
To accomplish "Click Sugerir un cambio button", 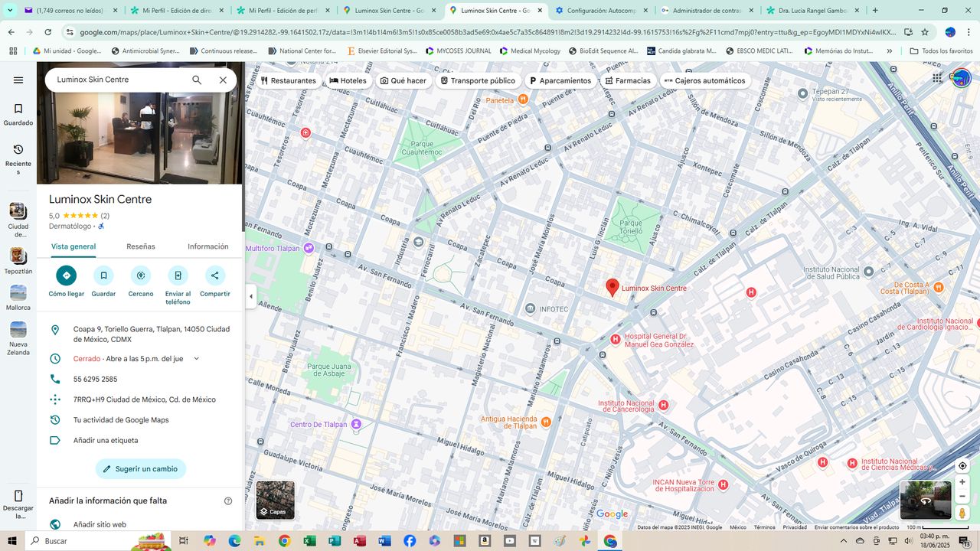I will point(141,469).
